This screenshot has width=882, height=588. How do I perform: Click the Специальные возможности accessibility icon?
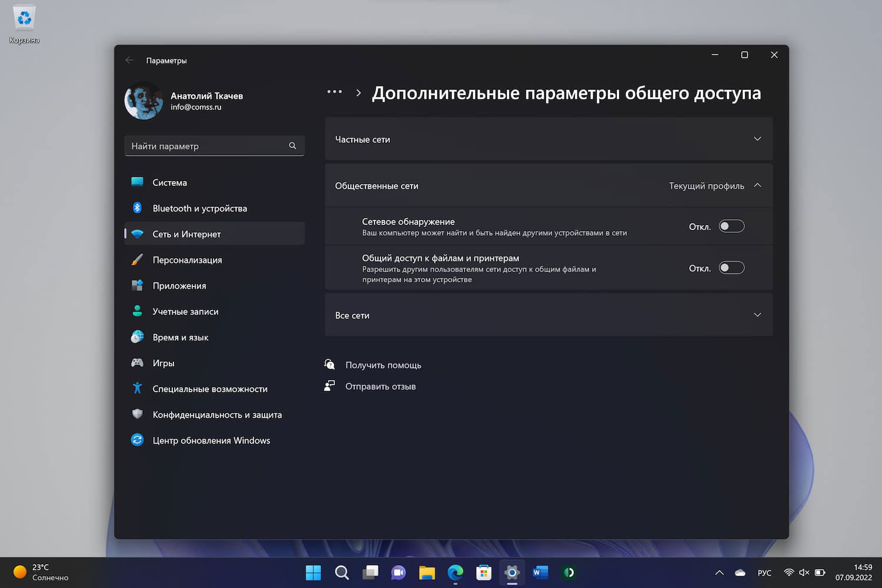click(137, 389)
